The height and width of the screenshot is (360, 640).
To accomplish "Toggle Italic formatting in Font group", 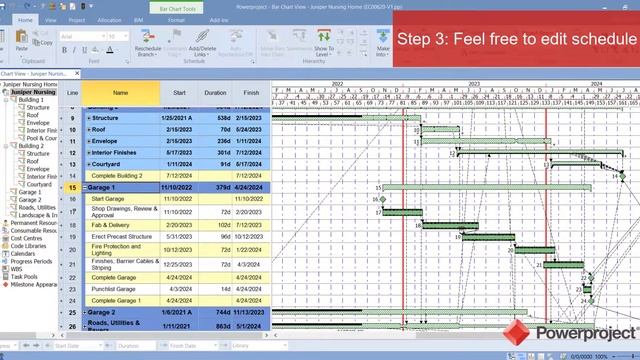I will [74, 50].
